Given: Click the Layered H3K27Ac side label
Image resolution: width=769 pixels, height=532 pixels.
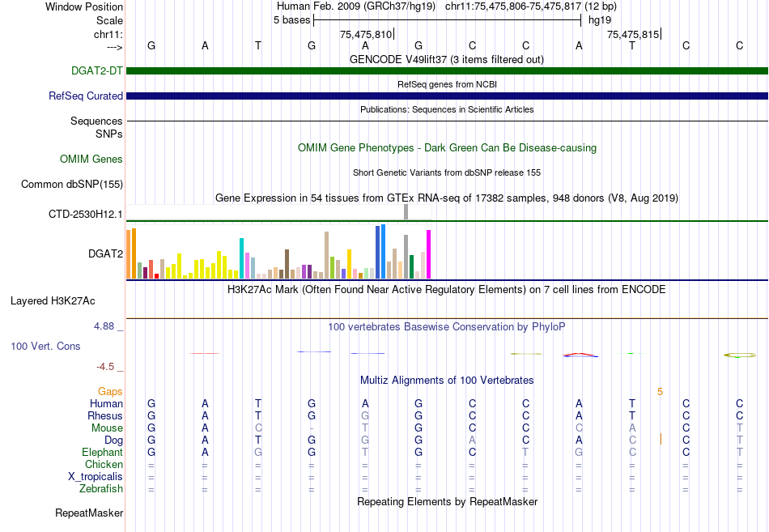Looking at the screenshot, I should 53,301.
